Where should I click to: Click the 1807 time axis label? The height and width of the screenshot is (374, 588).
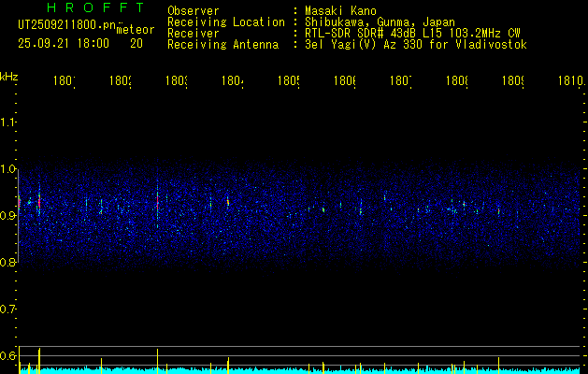(401, 80)
